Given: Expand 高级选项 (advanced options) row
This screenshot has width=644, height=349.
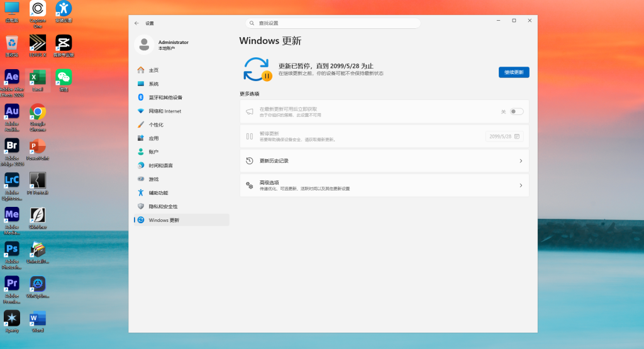Looking at the screenshot, I should pos(384,186).
